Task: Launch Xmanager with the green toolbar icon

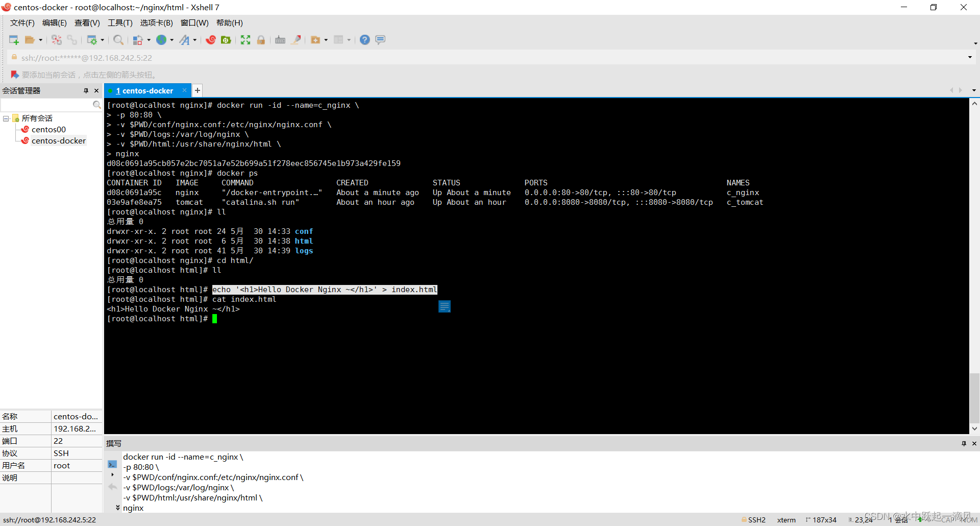Action: (x=226, y=40)
